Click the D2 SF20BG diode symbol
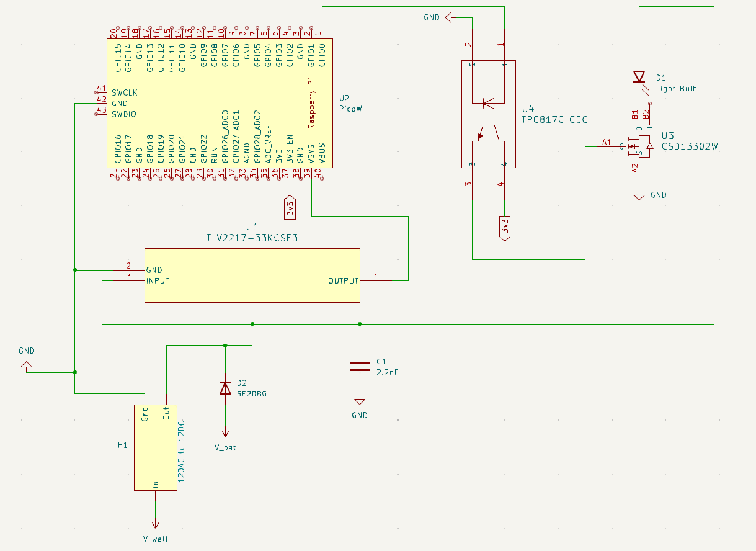 pos(226,388)
